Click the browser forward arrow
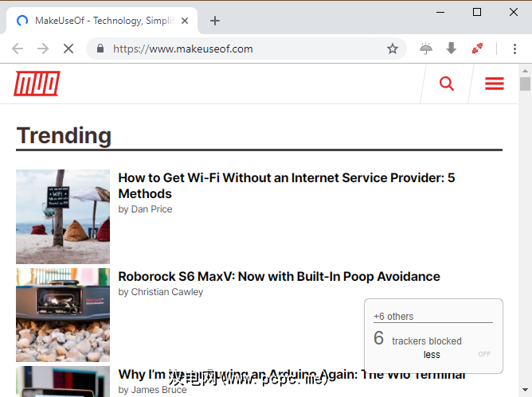 [x=43, y=49]
